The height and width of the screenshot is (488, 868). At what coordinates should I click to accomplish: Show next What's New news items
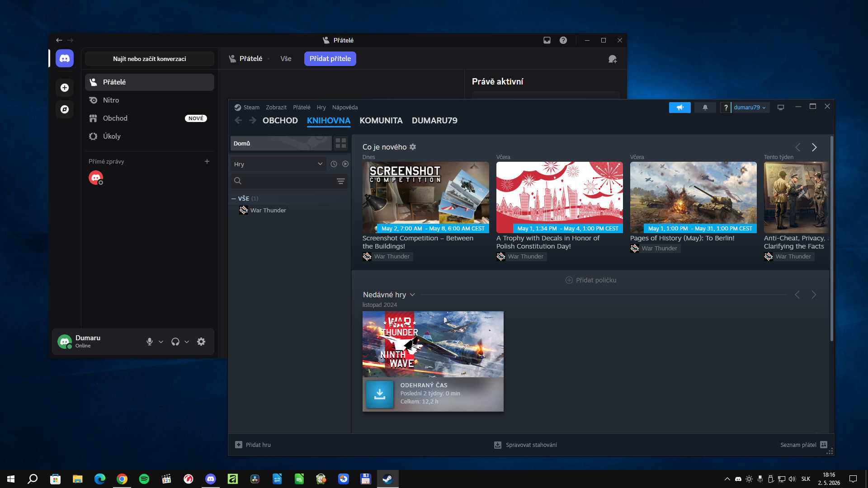tap(814, 147)
